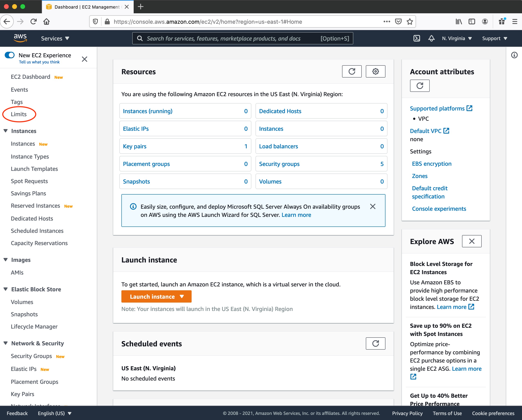Screen dimensions: 522x420
Task: Refresh Account attributes
Action: pyautogui.click(x=420, y=86)
